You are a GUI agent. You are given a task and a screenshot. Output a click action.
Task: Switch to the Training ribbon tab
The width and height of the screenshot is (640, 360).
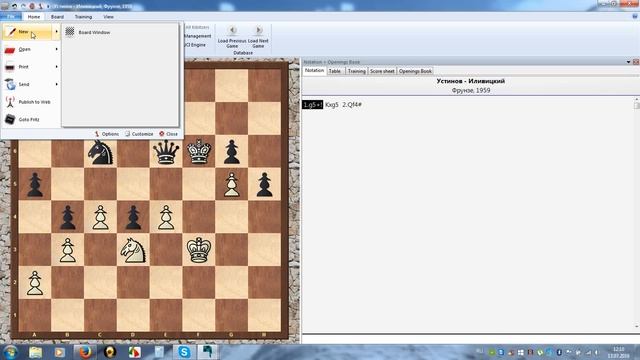click(x=83, y=17)
